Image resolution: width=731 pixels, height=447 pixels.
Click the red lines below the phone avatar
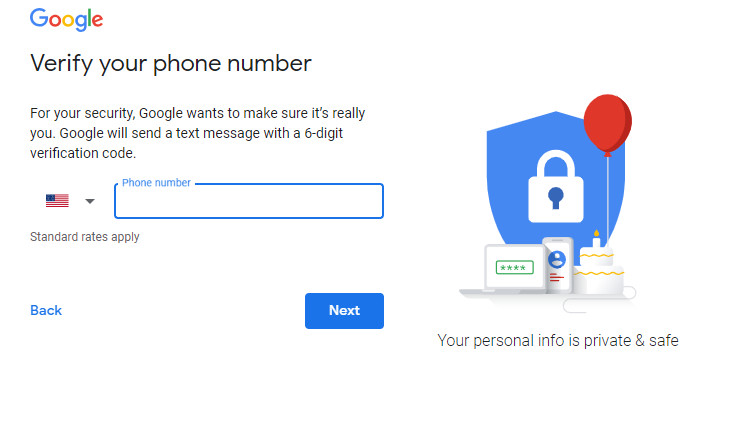557,278
